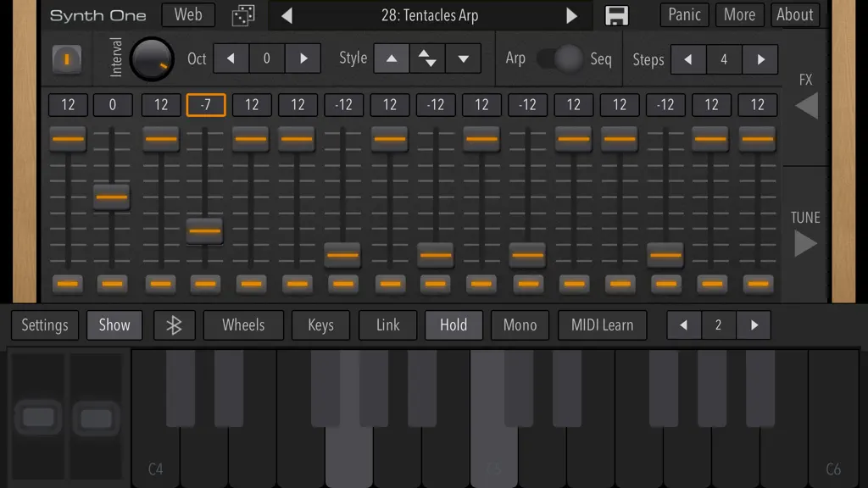Activate MIDI Learn
Viewport: 868px width, 488px height.
coord(603,325)
